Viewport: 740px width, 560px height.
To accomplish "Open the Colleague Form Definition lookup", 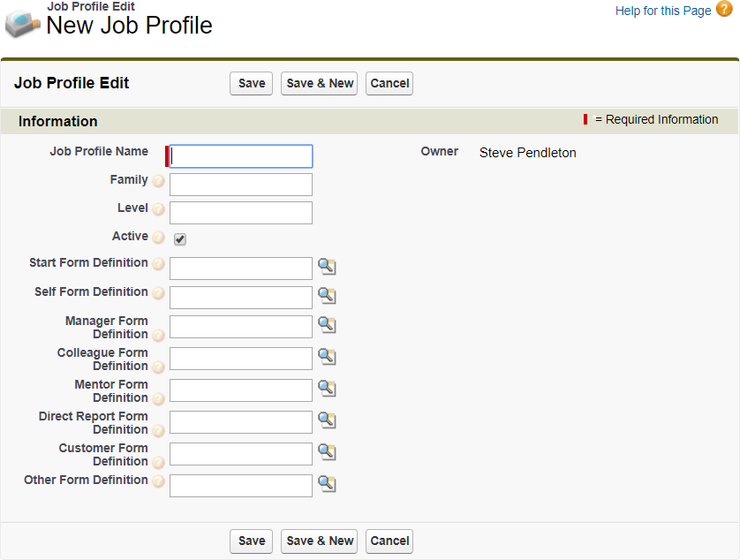I will coord(327,357).
